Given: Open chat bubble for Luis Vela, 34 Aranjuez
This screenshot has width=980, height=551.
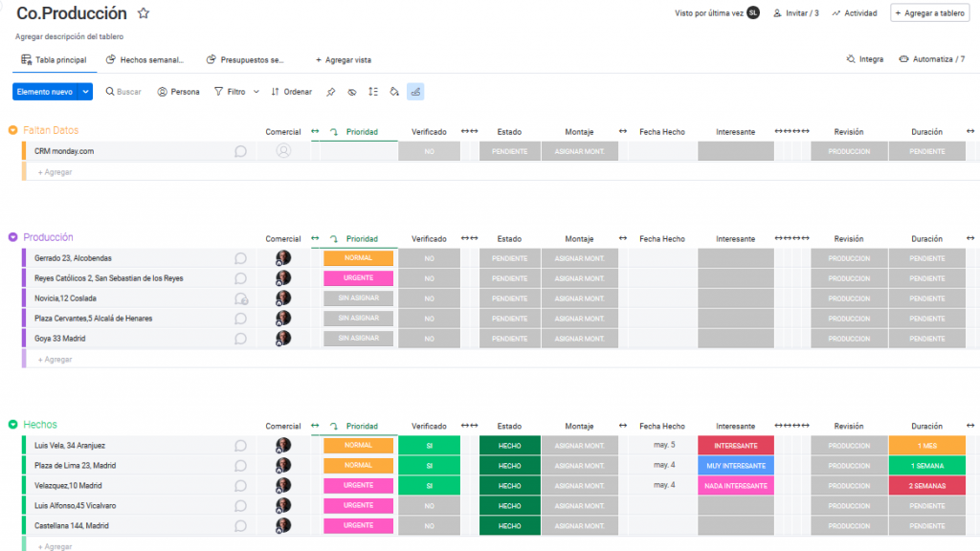Looking at the screenshot, I should [241, 446].
